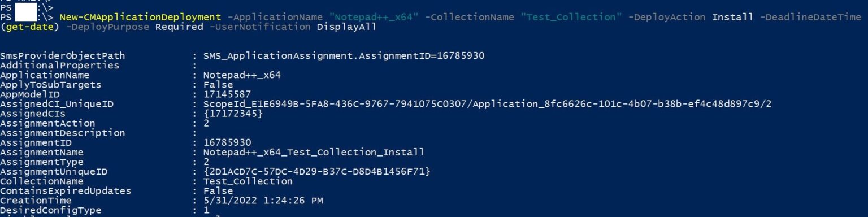Click the "Test_Collection" collection name argument
This screenshot has width=868, height=217.
point(571,17)
